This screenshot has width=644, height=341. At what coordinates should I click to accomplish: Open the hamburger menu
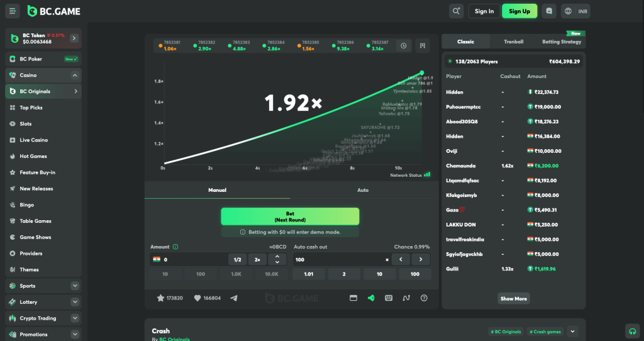[13, 11]
